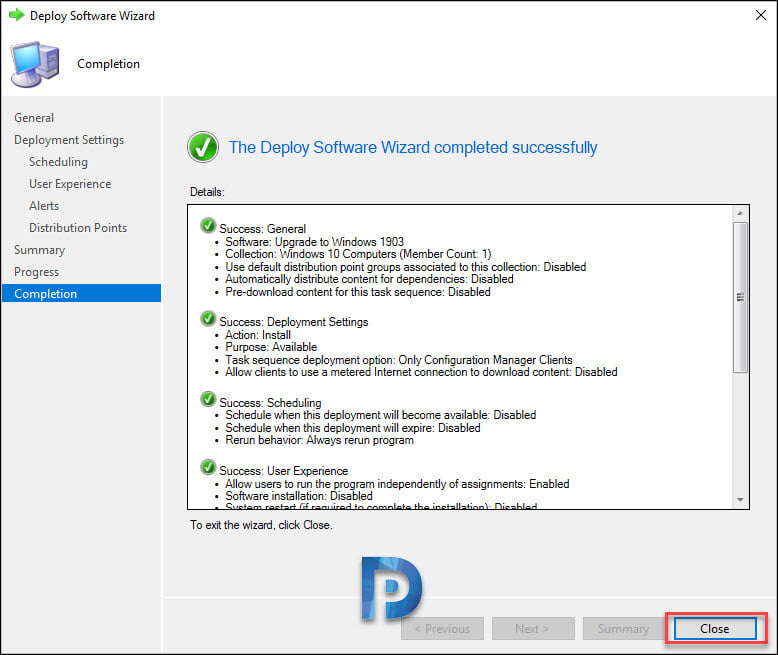Open the Summary step in sidebar
Screen dimensions: 778x655
point(39,250)
